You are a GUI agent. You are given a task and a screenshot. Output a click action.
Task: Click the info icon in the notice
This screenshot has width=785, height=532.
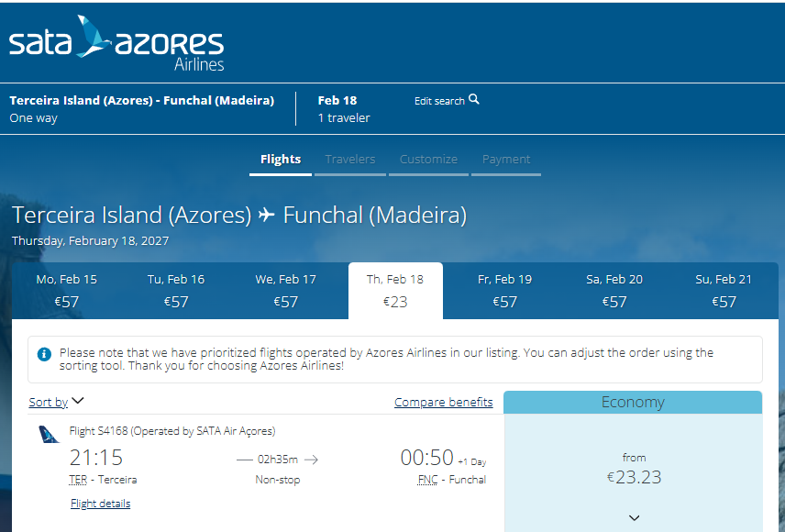44,354
